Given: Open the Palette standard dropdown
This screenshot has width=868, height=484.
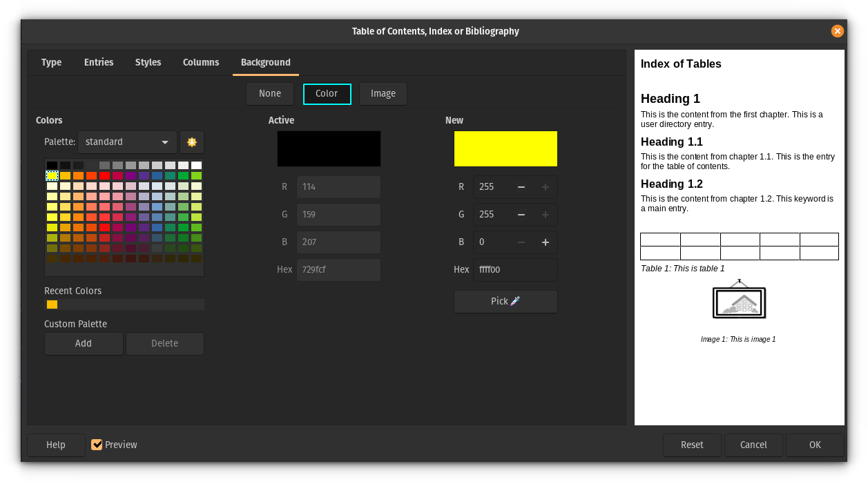Looking at the screenshot, I should coord(127,142).
